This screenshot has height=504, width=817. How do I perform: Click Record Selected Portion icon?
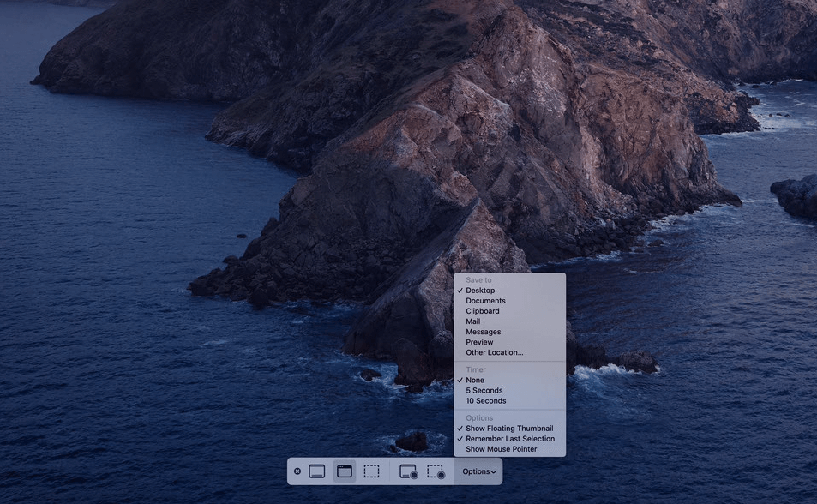coord(436,471)
